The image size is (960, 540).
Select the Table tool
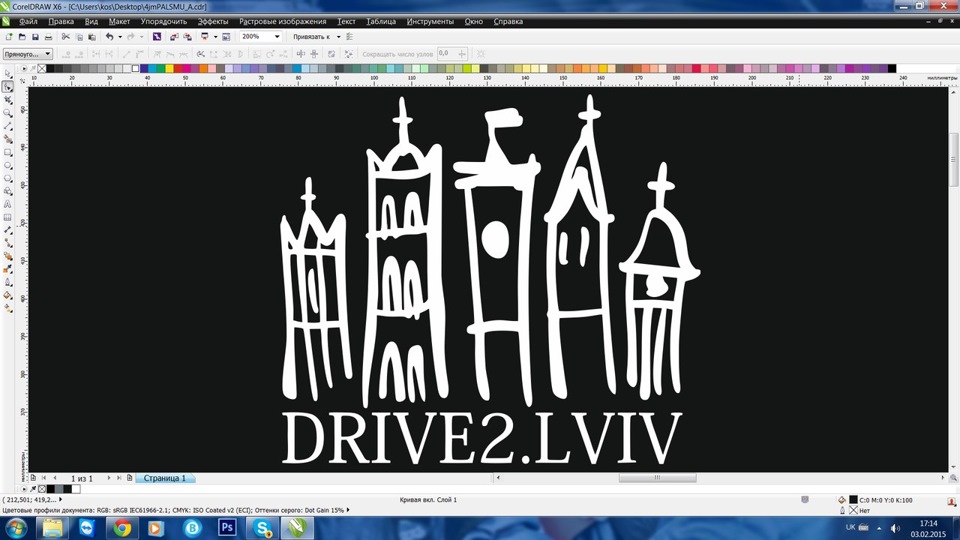click(7, 217)
